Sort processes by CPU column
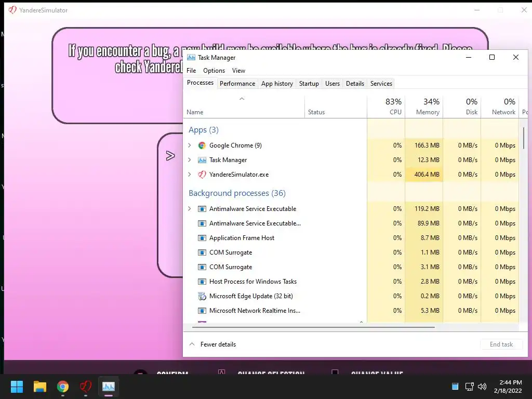532x399 pixels. coord(386,107)
